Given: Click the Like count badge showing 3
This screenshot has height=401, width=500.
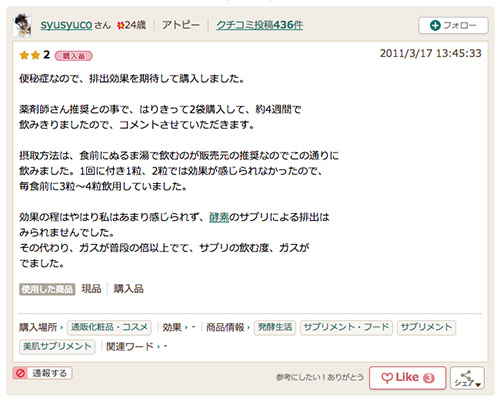Looking at the screenshot, I should pyautogui.click(x=429, y=378).
